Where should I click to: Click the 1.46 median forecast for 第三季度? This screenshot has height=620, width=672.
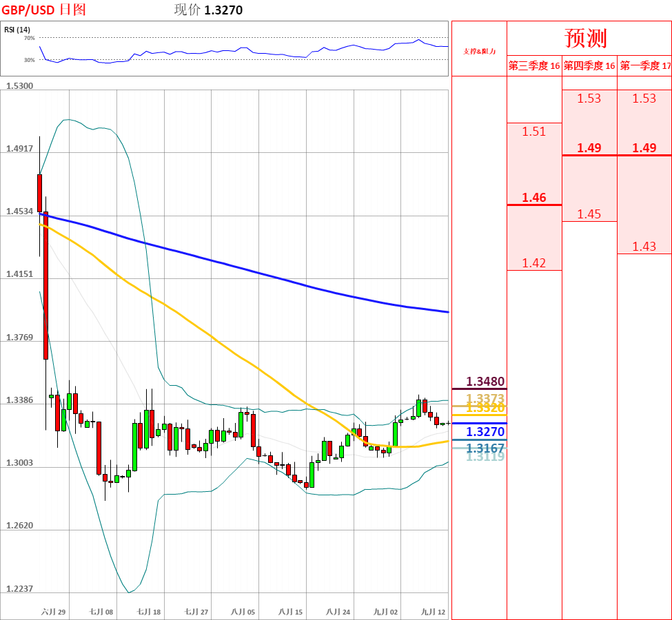point(534,198)
